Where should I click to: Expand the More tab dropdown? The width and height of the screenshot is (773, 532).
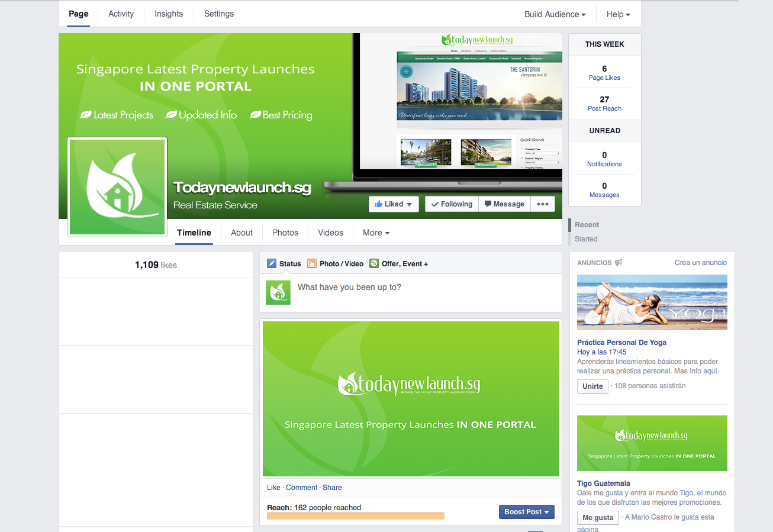(376, 233)
